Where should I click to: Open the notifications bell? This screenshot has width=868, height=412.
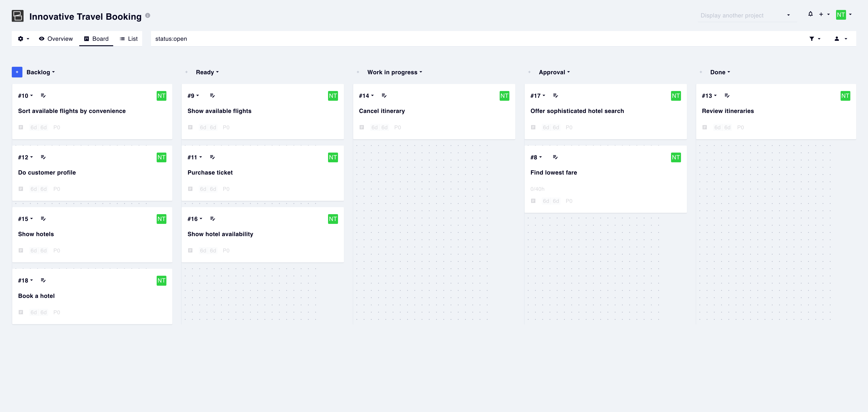pyautogui.click(x=810, y=14)
